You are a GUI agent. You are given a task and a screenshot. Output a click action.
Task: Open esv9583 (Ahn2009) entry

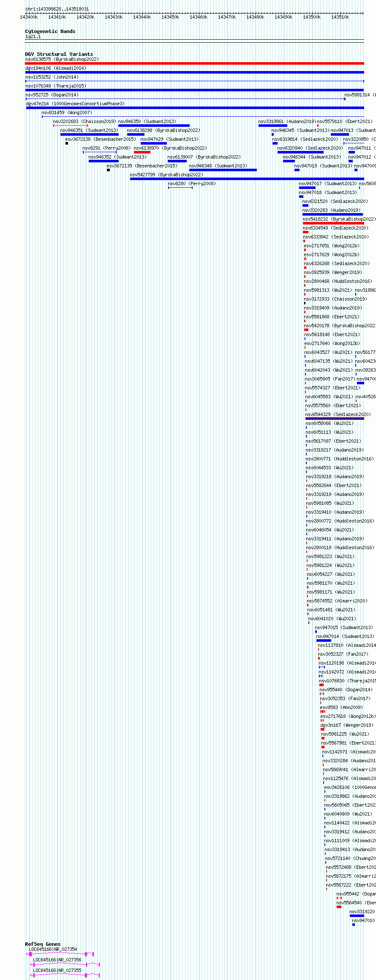pos(341,707)
